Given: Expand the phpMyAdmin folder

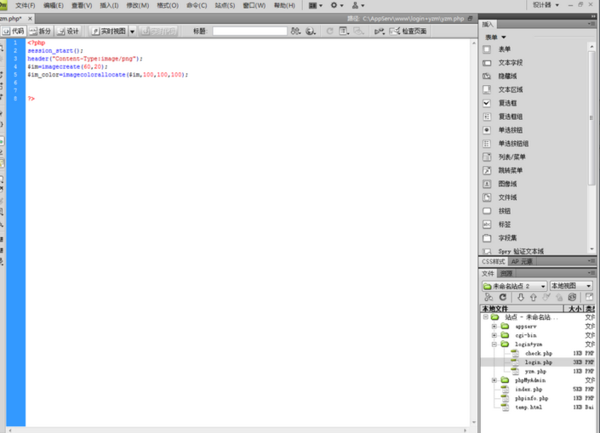Looking at the screenshot, I should pos(494,380).
